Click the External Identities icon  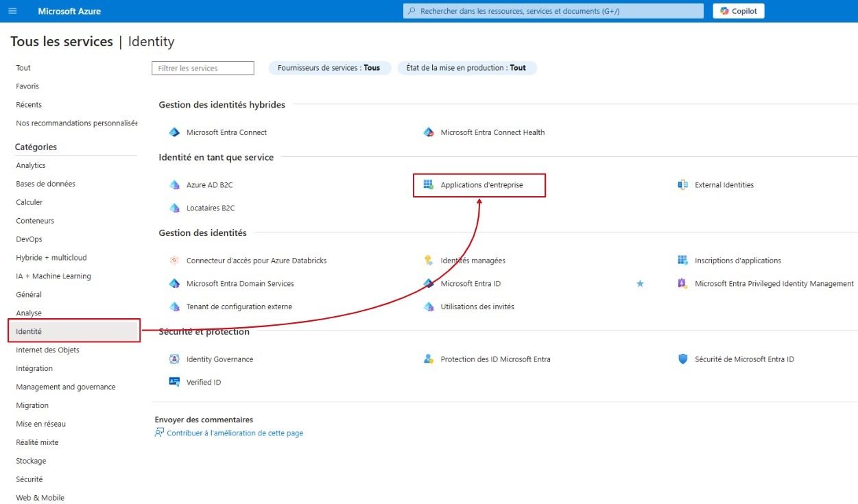682,185
